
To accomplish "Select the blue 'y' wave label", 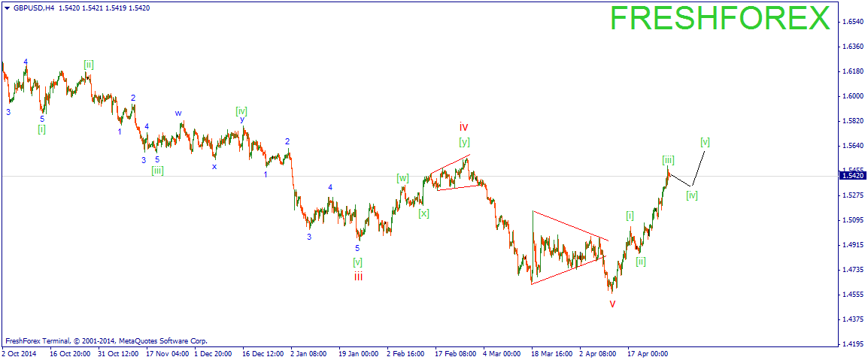I will (242, 119).
